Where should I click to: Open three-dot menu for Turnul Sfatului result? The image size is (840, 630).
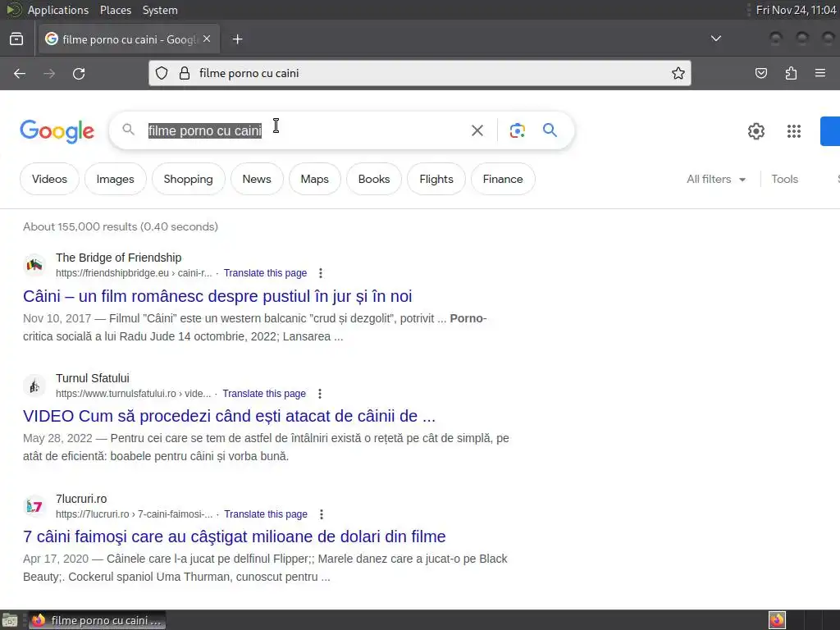[320, 394]
